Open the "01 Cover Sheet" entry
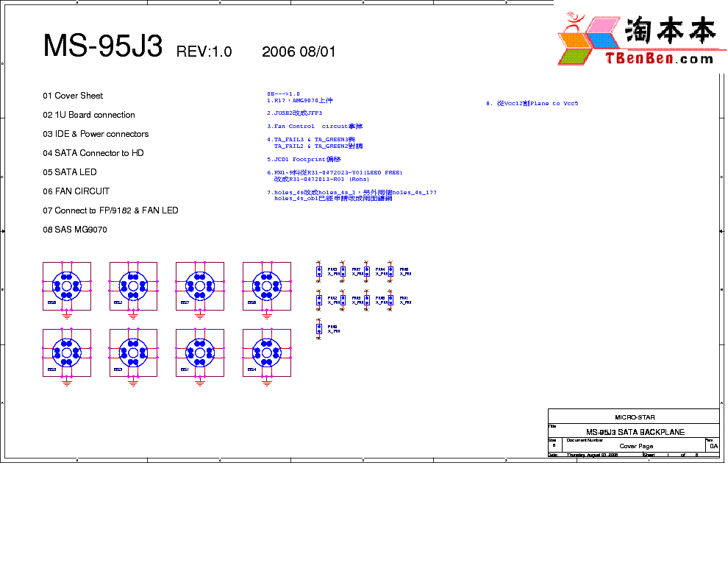The height and width of the screenshot is (563, 728). click(74, 96)
